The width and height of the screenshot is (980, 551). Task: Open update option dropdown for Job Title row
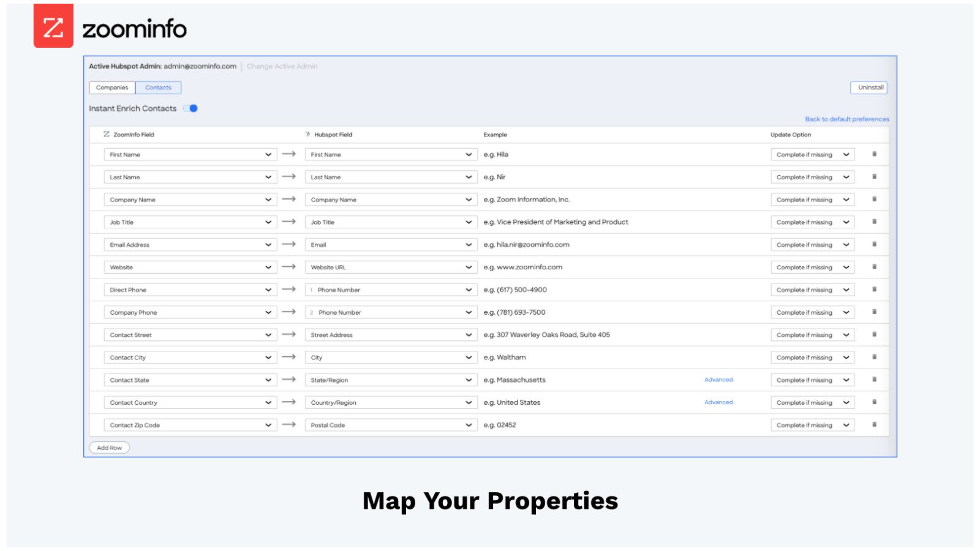pos(812,222)
